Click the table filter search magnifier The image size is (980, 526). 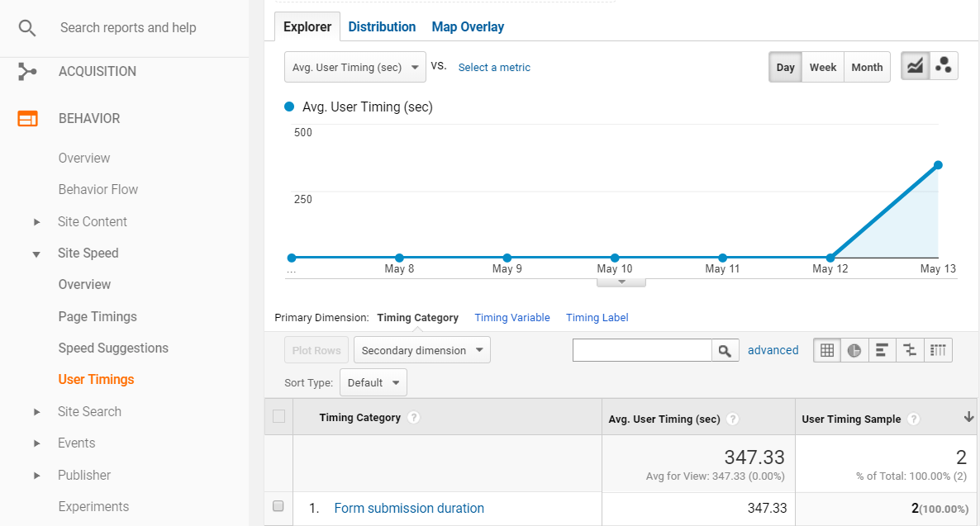pos(725,349)
